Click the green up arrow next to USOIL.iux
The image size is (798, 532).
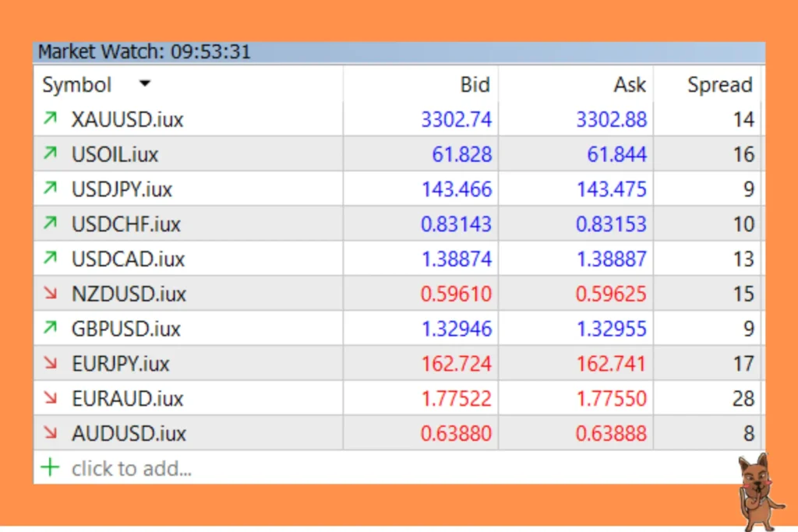tap(51, 154)
